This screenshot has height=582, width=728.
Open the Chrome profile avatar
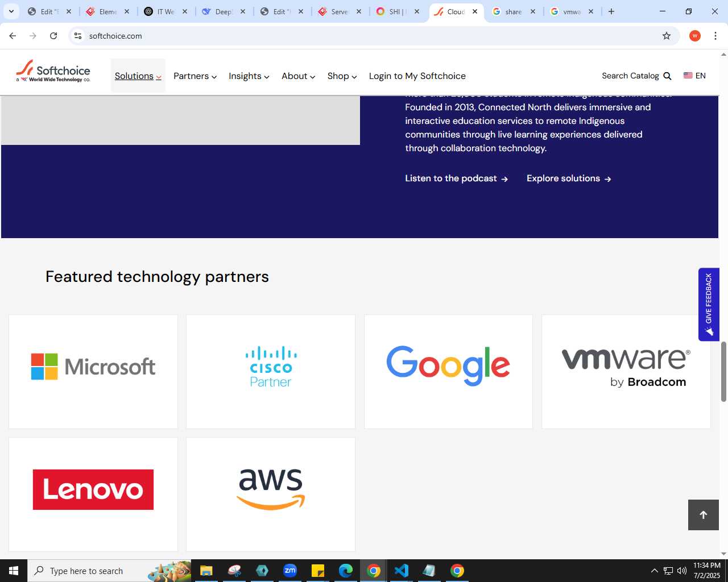695,36
